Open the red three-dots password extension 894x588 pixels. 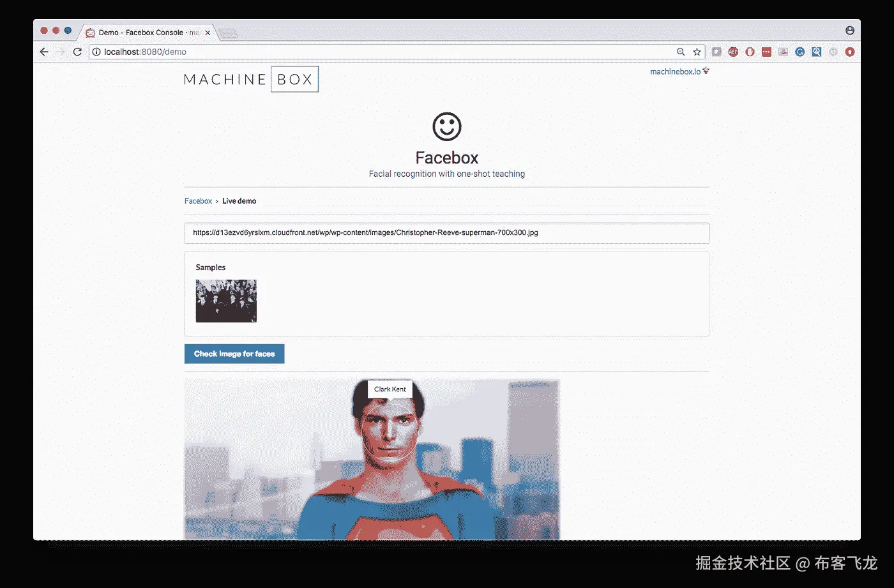pyautogui.click(x=766, y=52)
